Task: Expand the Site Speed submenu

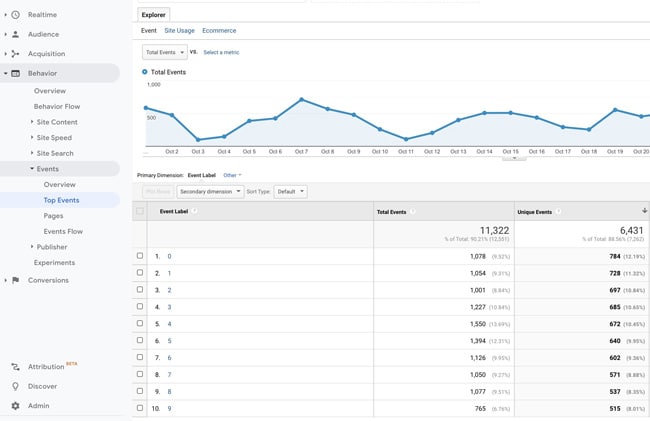Action: click(x=32, y=137)
